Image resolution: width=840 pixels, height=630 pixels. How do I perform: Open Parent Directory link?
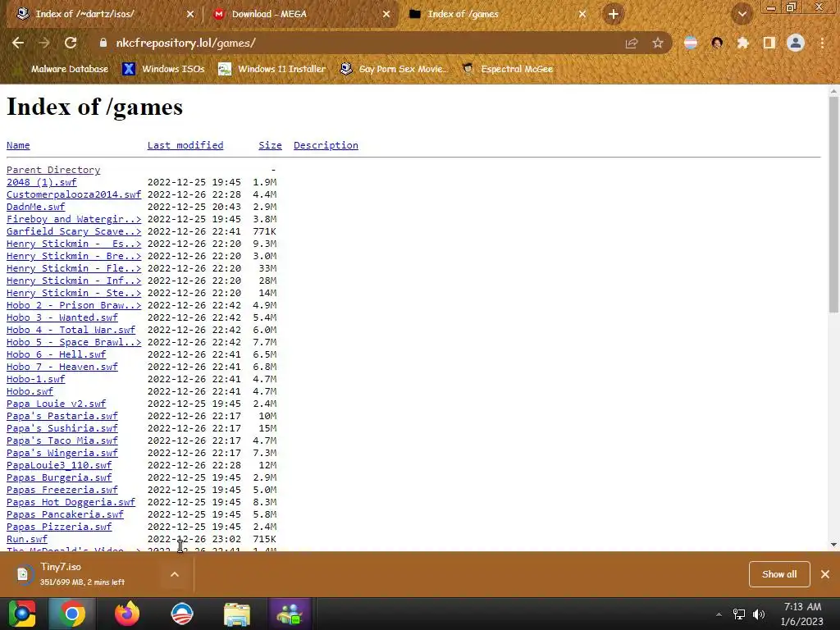(53, 170)
